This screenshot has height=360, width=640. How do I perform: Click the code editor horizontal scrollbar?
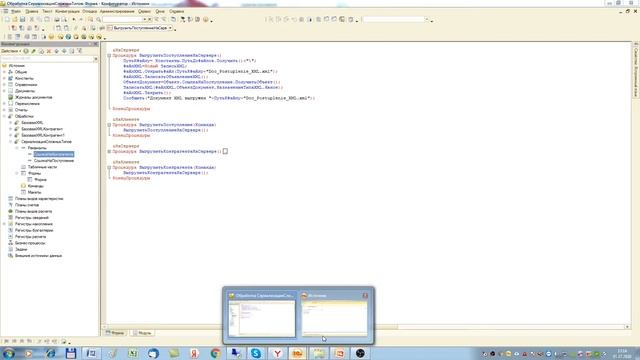(x=365, y=327)
